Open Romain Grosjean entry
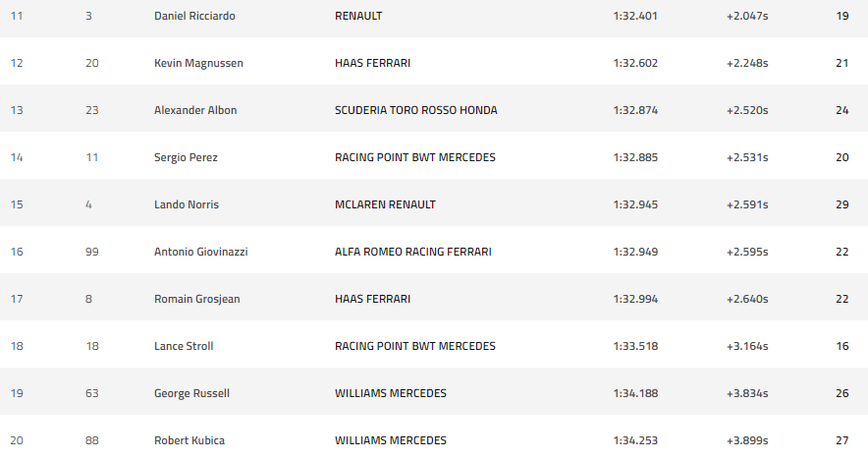Viewport: 868px width, 461px height. pyautogui.click(x=196, y=299)
